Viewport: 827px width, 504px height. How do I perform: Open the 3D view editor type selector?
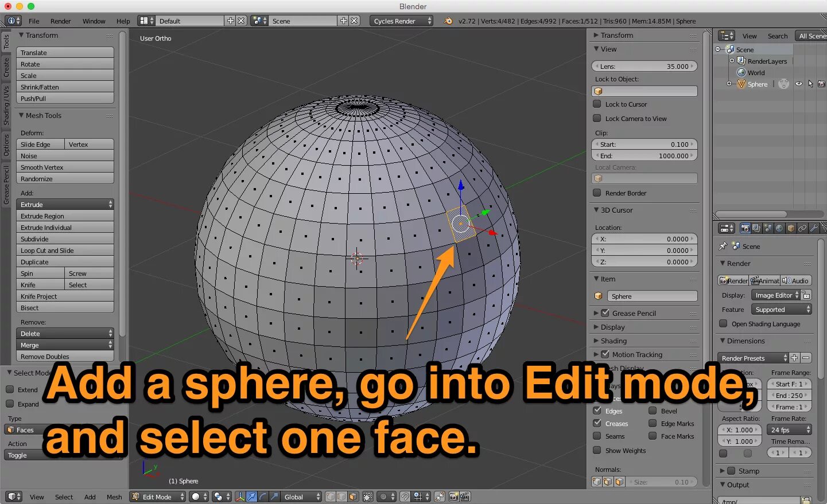click(x=14, y=497)
